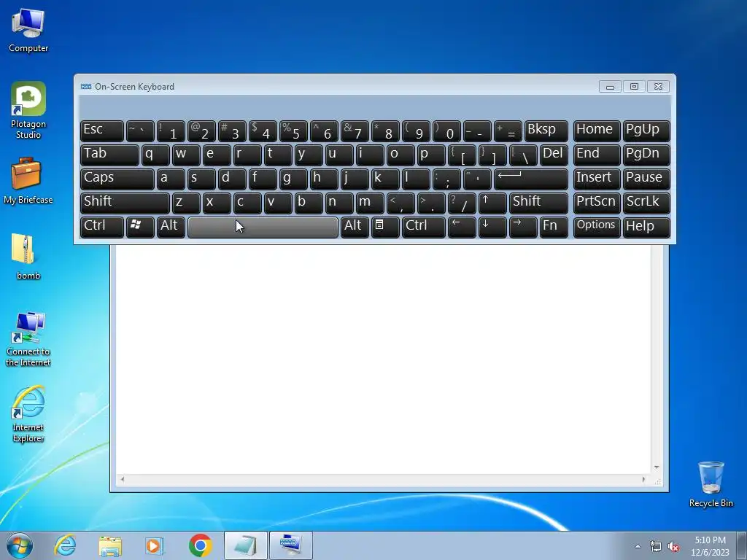Click the Bksp key

[x=546, y=131]
